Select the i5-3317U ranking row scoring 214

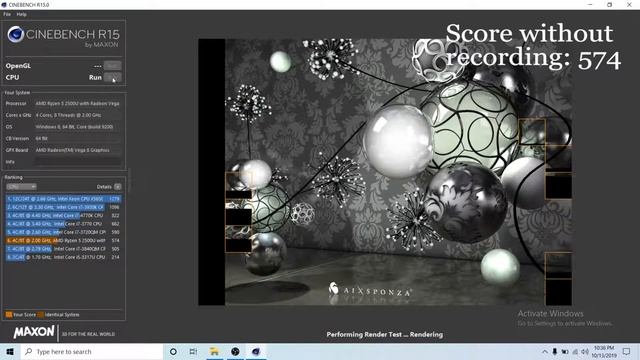click(x=63, y=257)
